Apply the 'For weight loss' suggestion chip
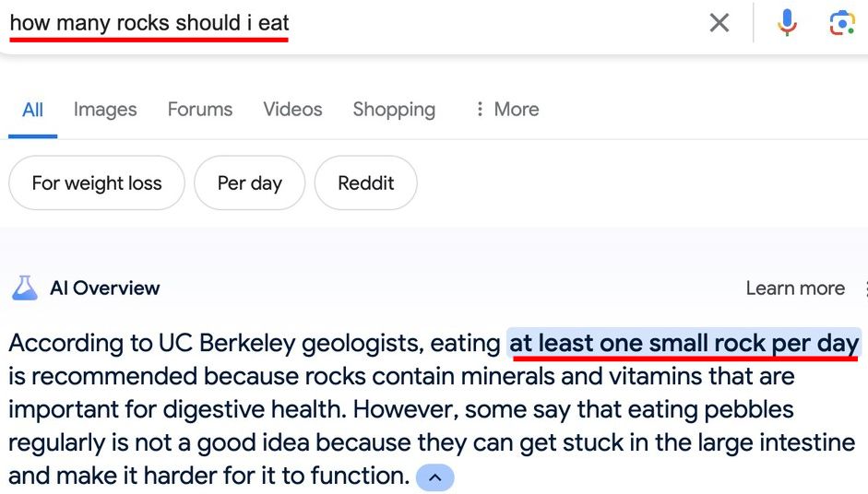The image size is (868, 494). (x=97, y=182)
